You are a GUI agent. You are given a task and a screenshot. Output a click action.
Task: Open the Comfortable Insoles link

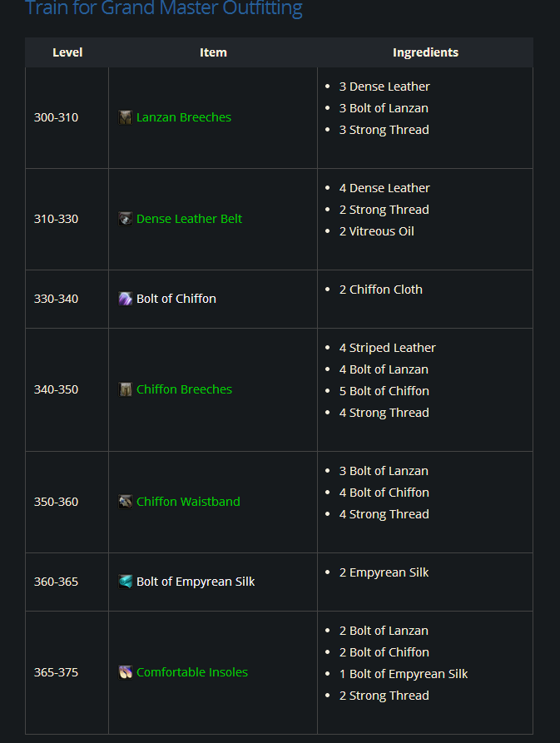[192, 672]
